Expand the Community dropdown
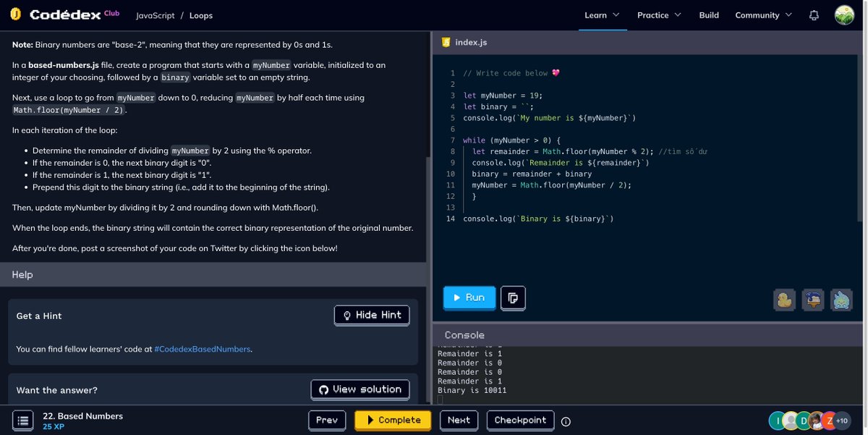The height and width of the screenshot is (435, 868). click(x=762, y=14)
